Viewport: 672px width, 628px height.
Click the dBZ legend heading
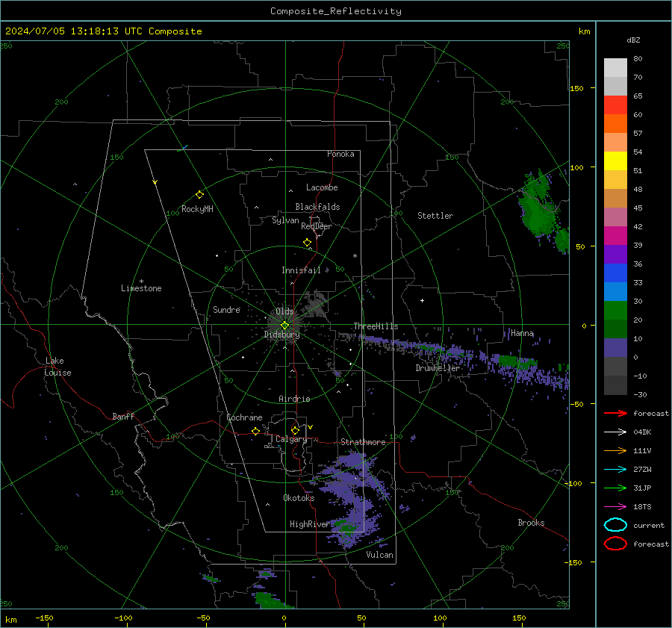633,40
